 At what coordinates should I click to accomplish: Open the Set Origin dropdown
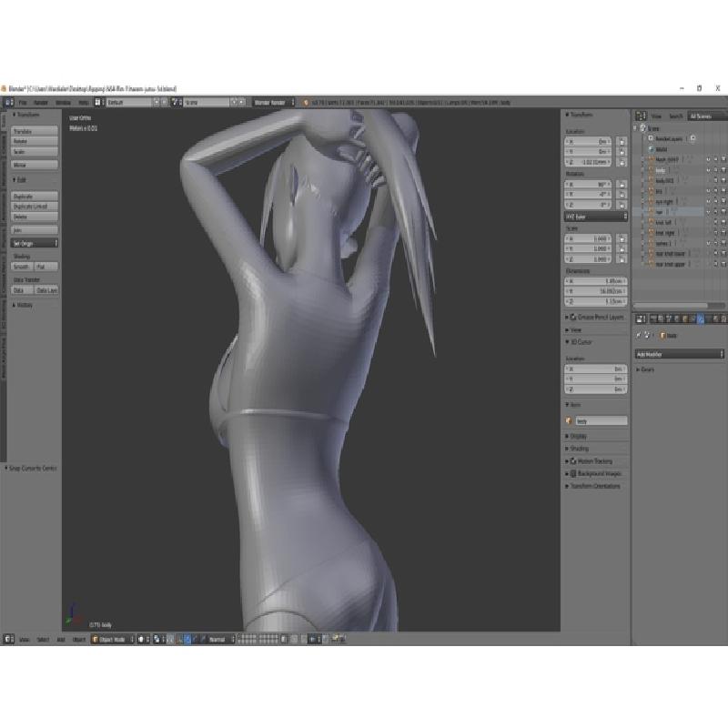35,243
